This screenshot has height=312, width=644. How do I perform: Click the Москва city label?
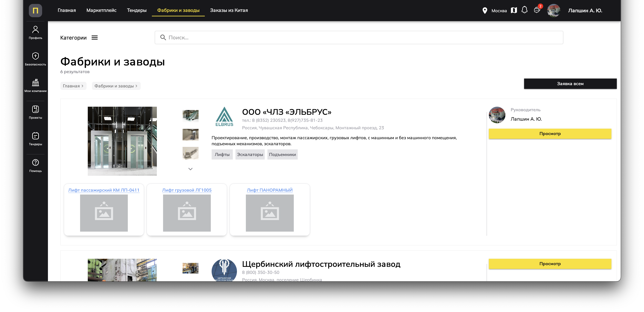click(499, 11)
